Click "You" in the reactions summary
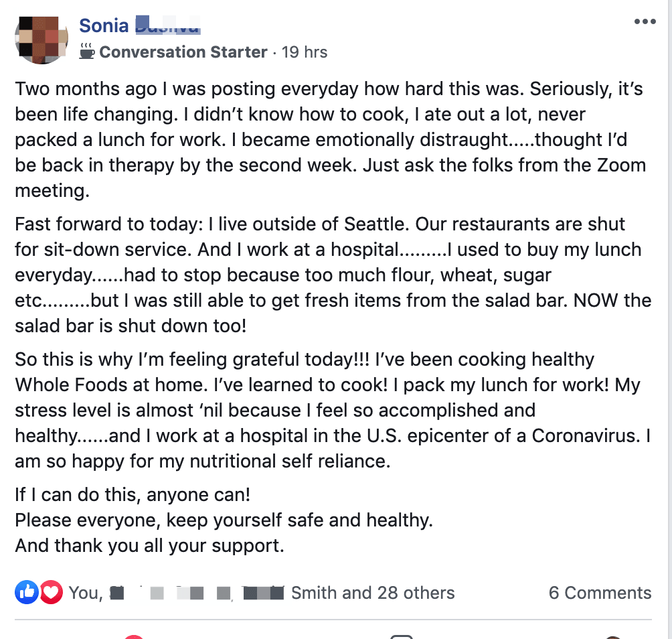 pos(84,593)
